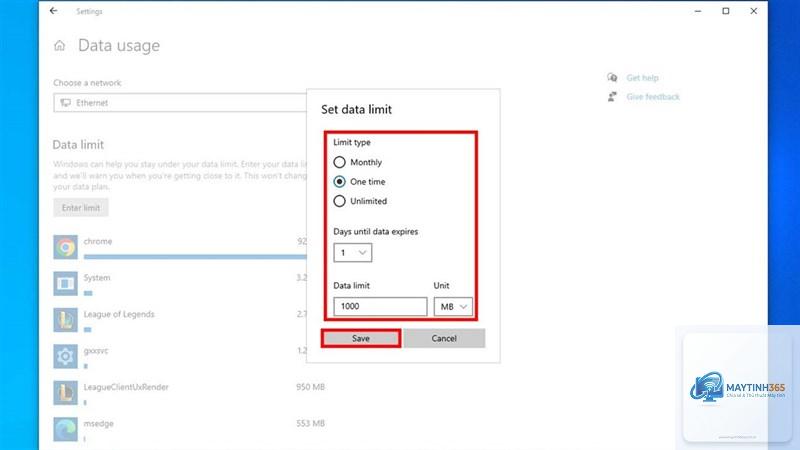Click the msedge app name

click(x=98, y=423)
